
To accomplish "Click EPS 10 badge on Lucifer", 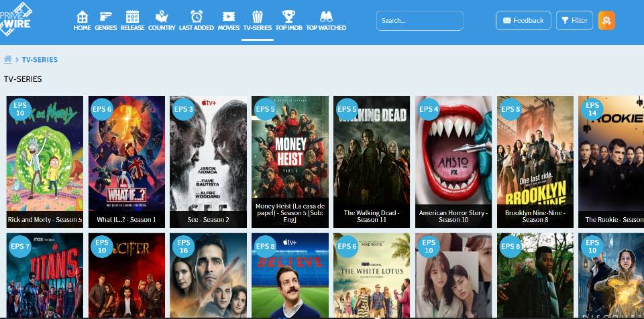I will click(x=102, y=247).
